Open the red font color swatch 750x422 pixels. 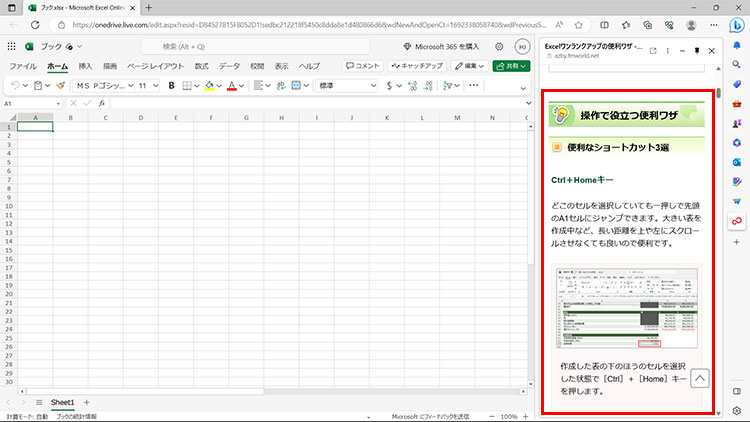[x=231, y=86]
